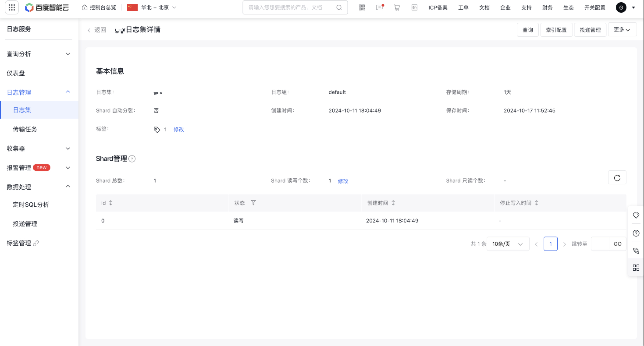Click 修改 next to Shard 读写个数
This screenshot has height=346, width=644.
(x=343, y=181)
